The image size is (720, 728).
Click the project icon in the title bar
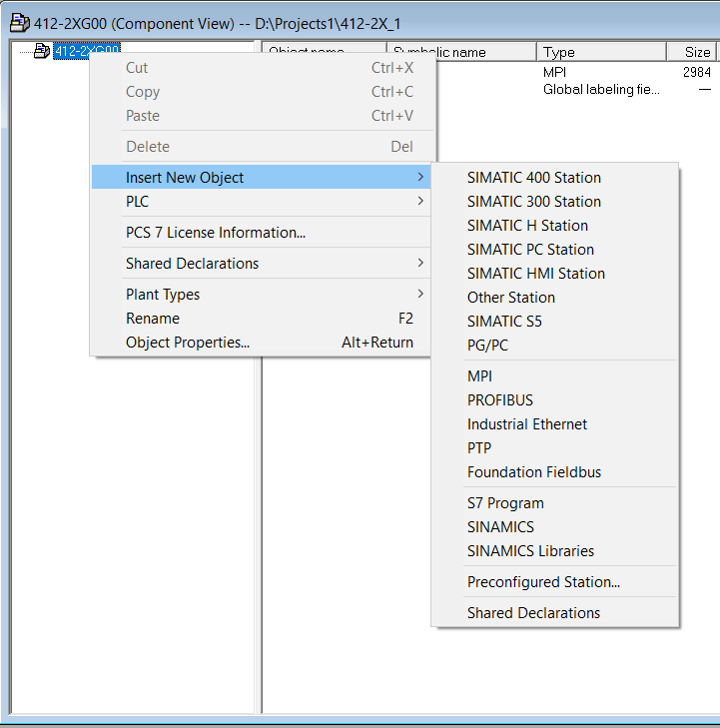click(20, 23)
